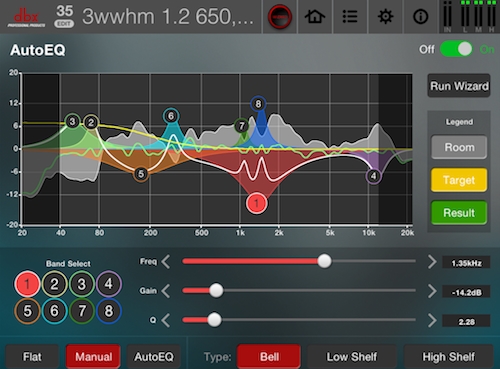Toggle the AutoEQ Off/On switch
The height and width of the screenshot is (369, 500).
tap(456, 49)
